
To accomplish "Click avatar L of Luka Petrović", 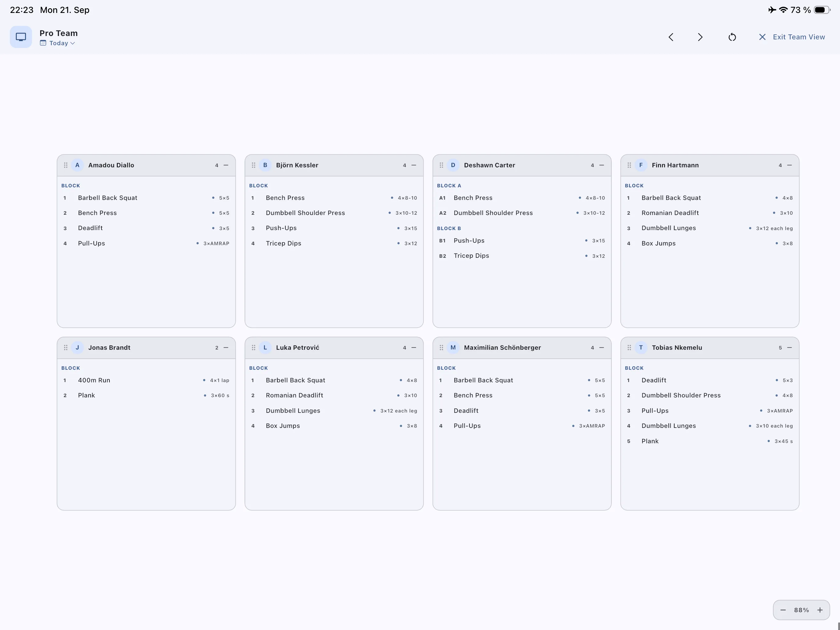I will click(x=265, y=348).
